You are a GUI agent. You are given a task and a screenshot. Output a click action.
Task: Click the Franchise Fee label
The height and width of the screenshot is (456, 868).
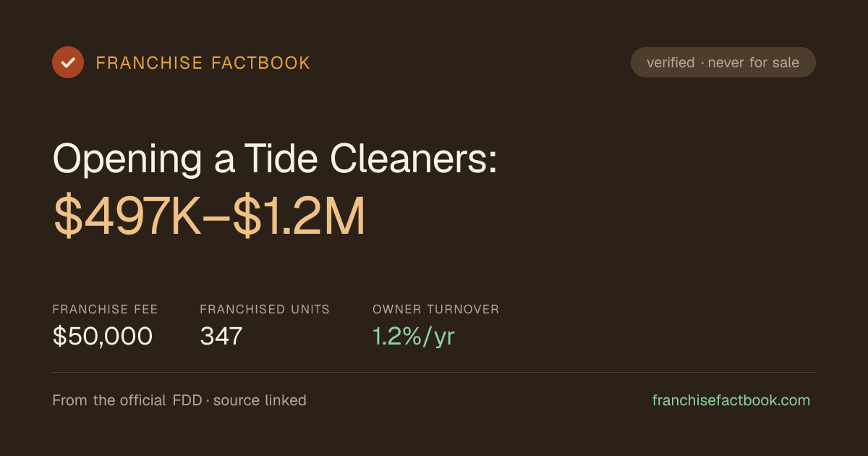pos(105,309)
